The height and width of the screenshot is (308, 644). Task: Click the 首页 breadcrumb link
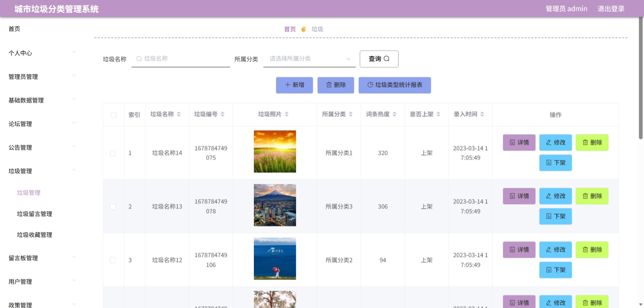[x=290, y=29]
